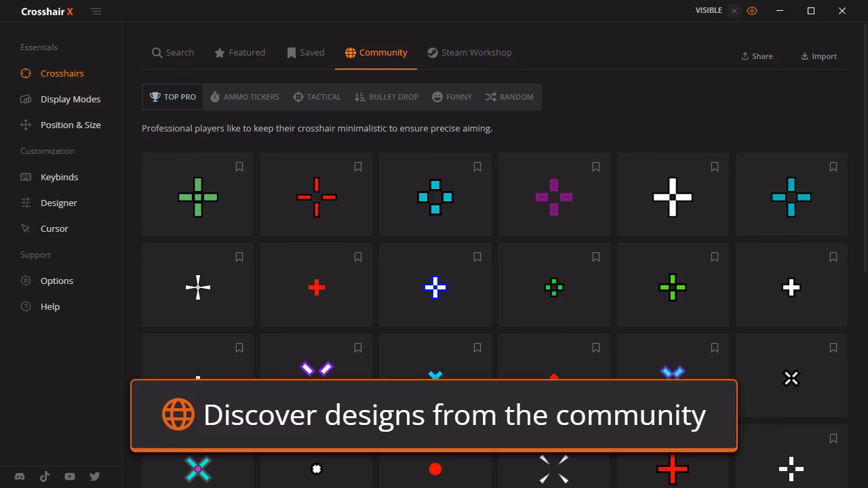Collapse sidebar with the hamburger menu icon
This screenshot has height=488, width=868.
pos(96,12)
